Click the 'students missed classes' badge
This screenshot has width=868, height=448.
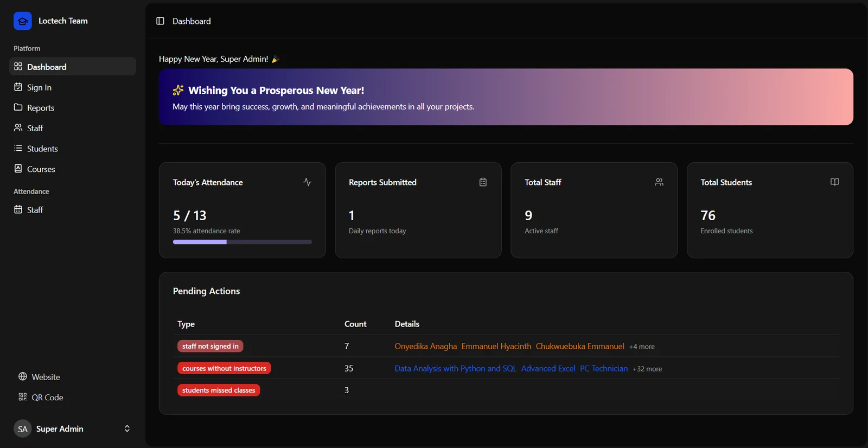point(219,390)
